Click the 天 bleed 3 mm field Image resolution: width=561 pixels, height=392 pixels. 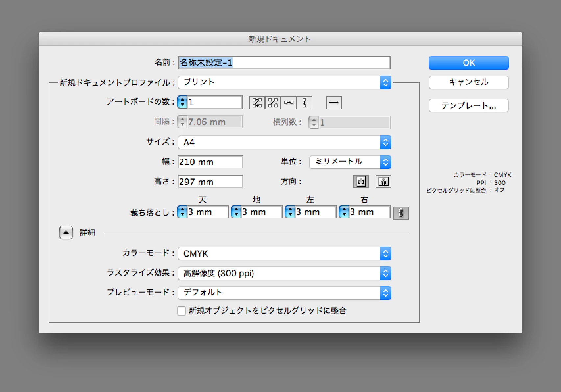point(208,212)
